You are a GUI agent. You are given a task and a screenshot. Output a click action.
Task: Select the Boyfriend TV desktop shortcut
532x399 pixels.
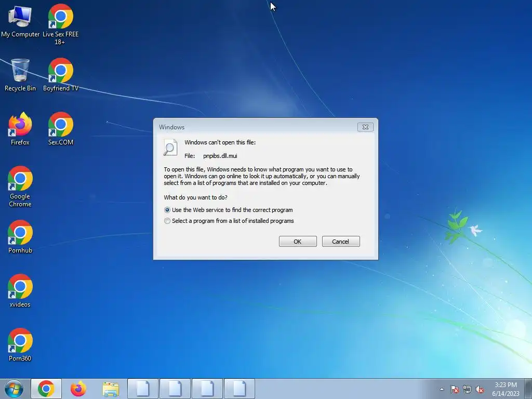(61, 75)
